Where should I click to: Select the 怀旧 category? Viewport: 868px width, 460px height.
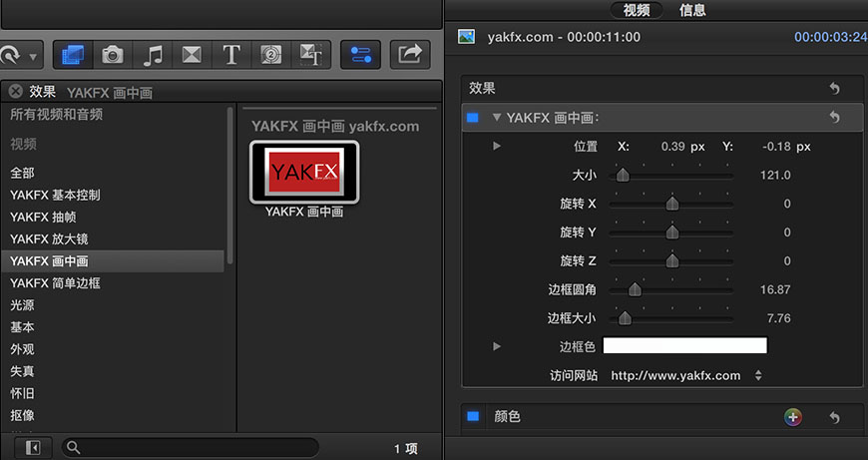22,393
